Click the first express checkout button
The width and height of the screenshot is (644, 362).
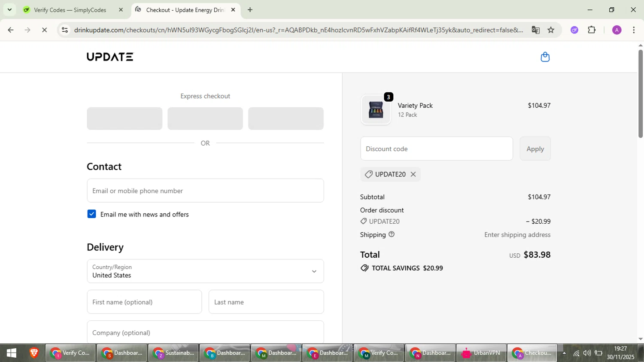(125, 119)
